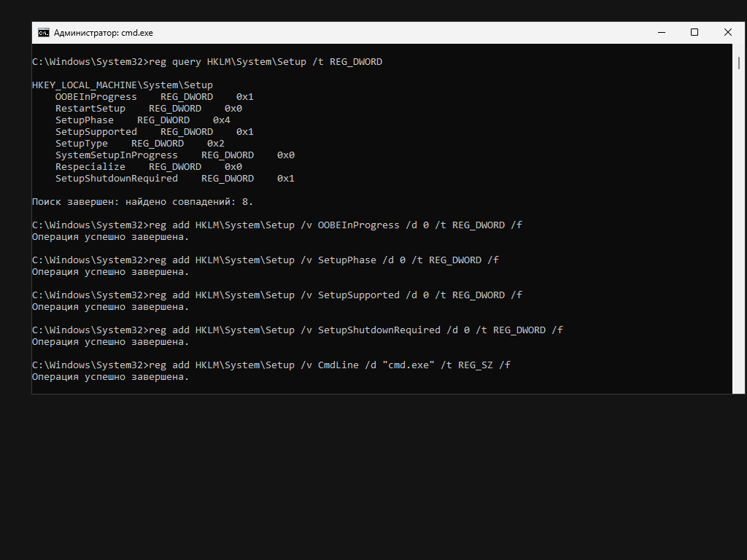Screen dimensions: 747x560
Task: Click the minimize button of the console window
Action: tap(661, 32)
